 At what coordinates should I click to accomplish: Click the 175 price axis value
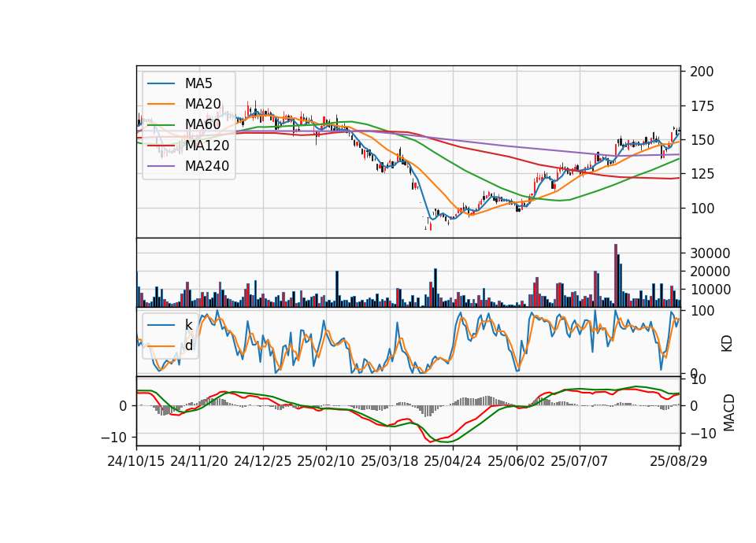click(x=702, y=106)
